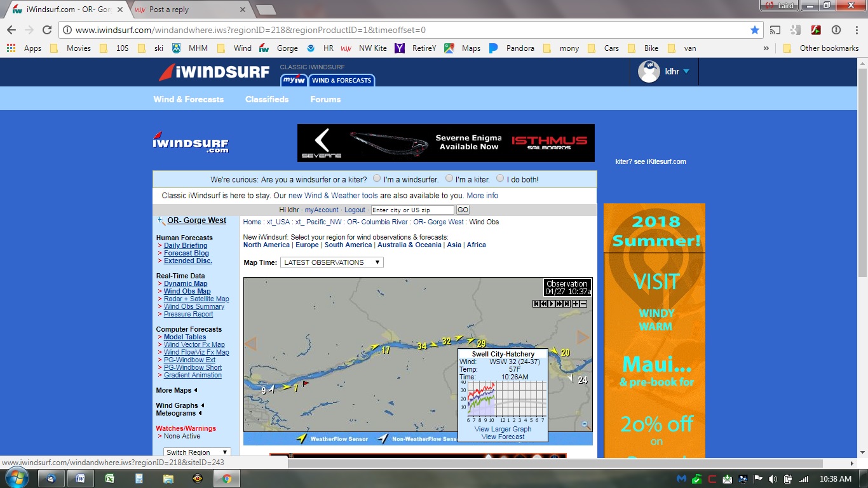Zoom out map with minus icon

[583, 304]
